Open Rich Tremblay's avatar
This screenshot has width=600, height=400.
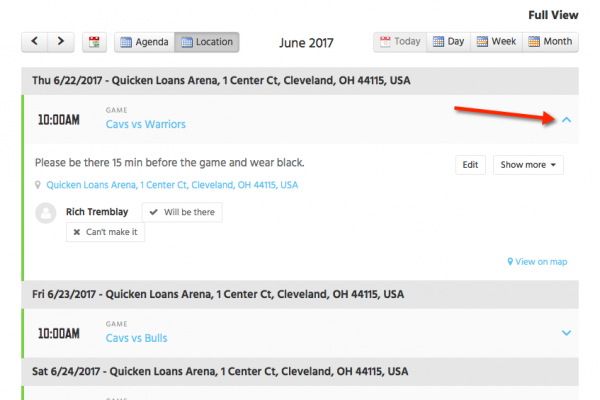point(46,213)
